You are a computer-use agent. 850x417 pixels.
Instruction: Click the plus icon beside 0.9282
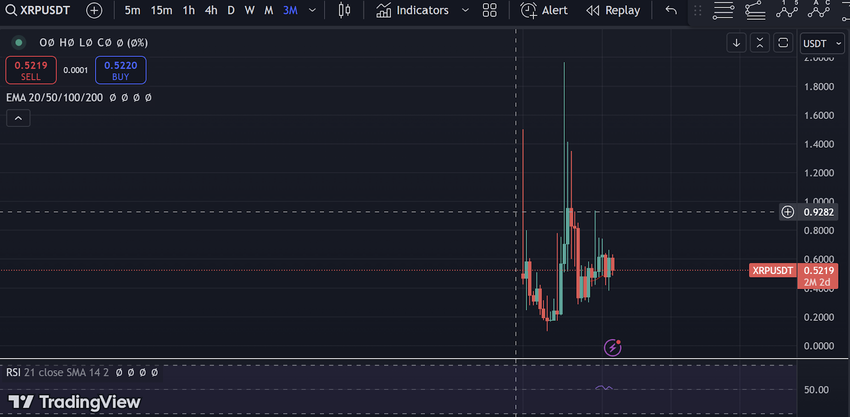coord(788,211)
